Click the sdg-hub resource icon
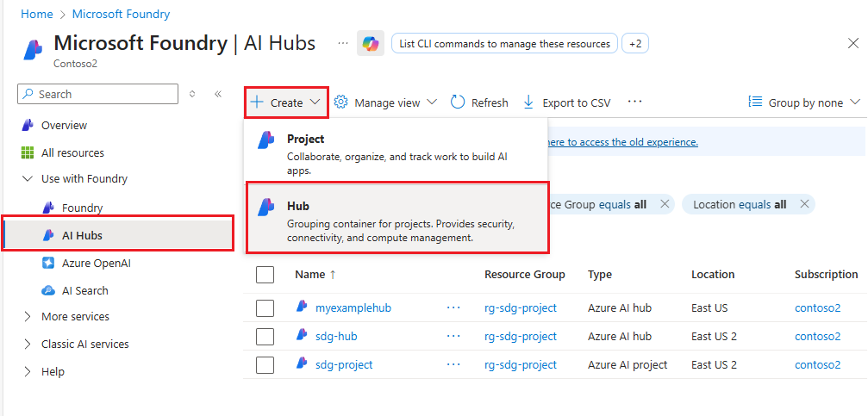The image size is (868, 416). click(302, 335)
